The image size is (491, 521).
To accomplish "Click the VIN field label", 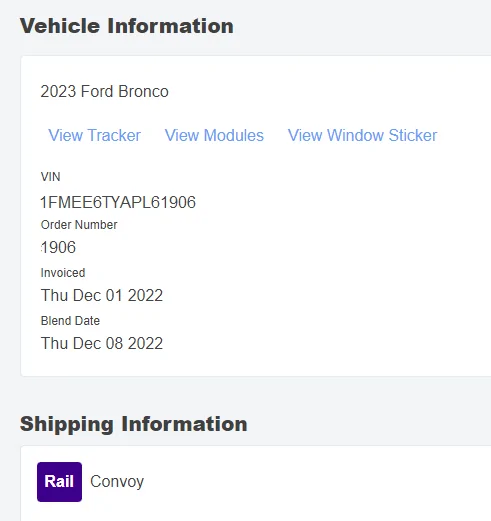I will pos(50,177).
